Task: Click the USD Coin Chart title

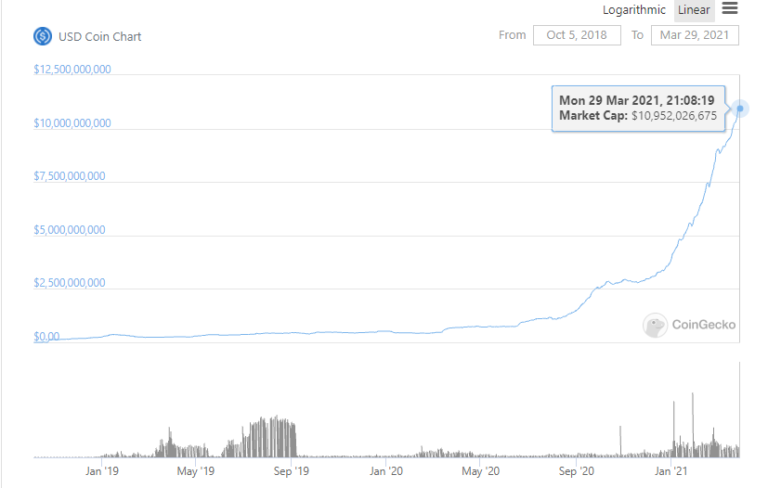Action: 99,37
